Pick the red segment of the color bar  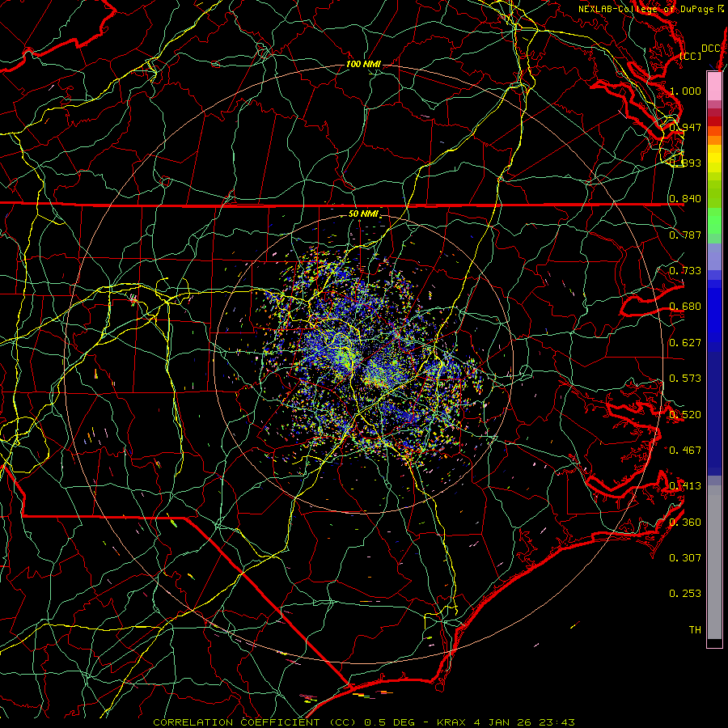[x=714, y=121]
